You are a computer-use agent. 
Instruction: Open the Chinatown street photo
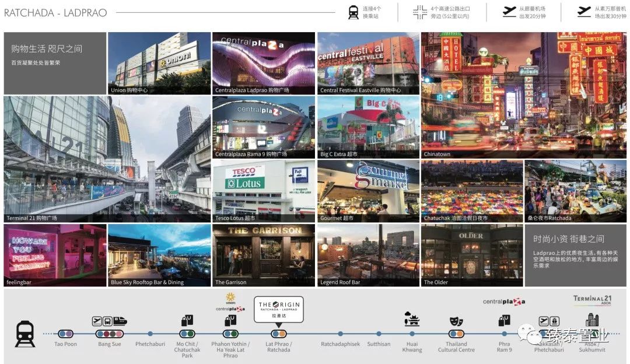(x=524, y=95)
